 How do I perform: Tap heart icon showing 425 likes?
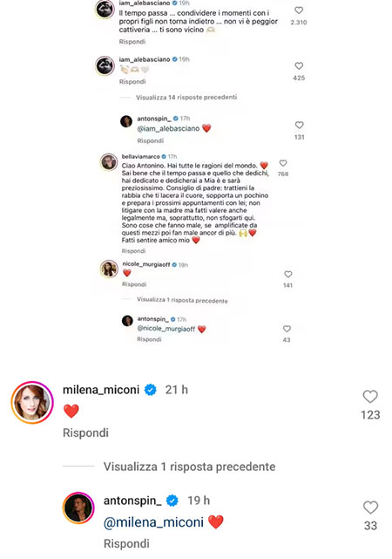tap(299, 66)
